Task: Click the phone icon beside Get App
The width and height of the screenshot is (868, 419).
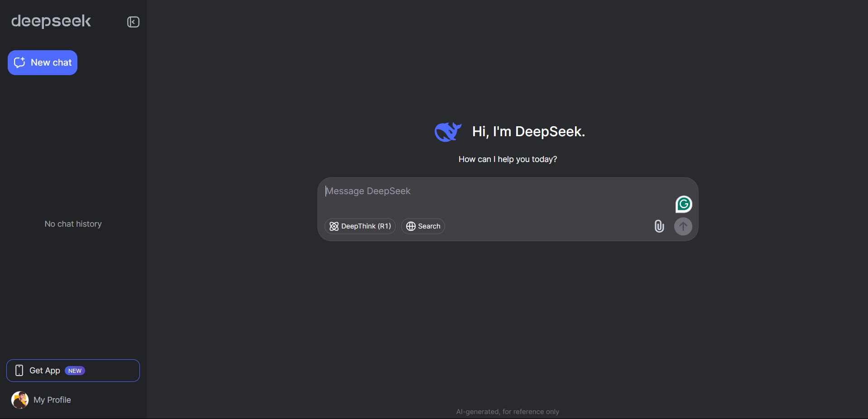Action: tap(19, 370)
